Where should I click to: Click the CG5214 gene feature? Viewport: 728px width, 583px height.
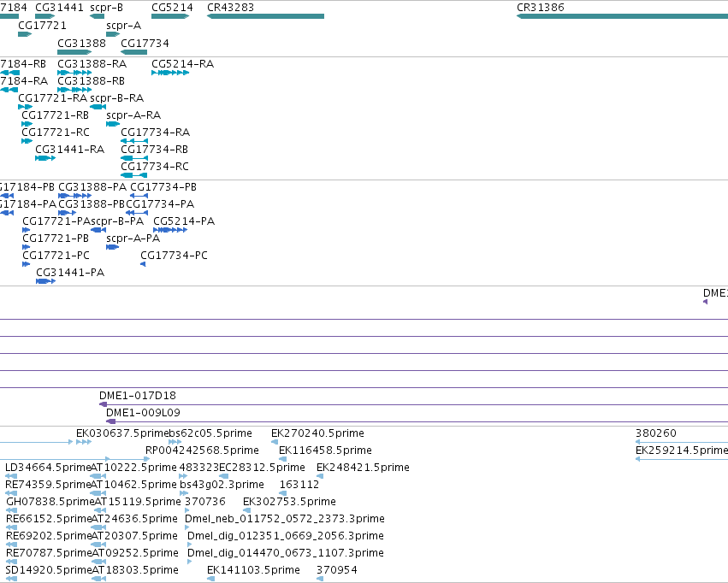pos(170,16)
